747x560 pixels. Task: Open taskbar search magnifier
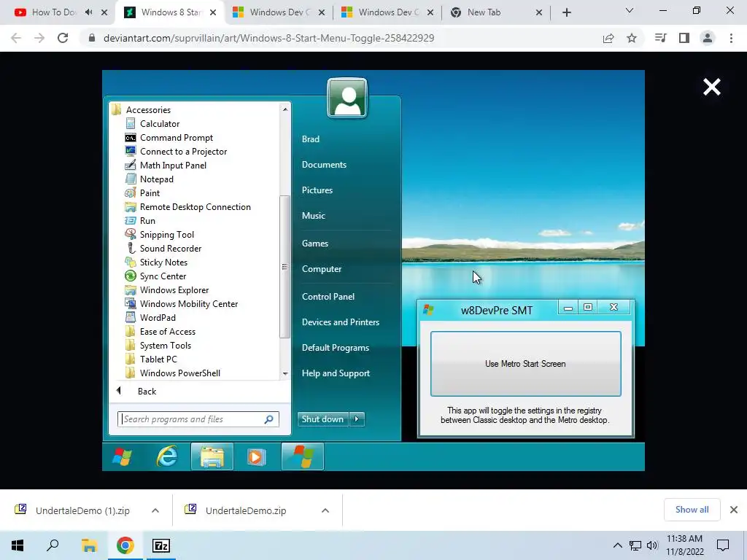tap(53, 545)
